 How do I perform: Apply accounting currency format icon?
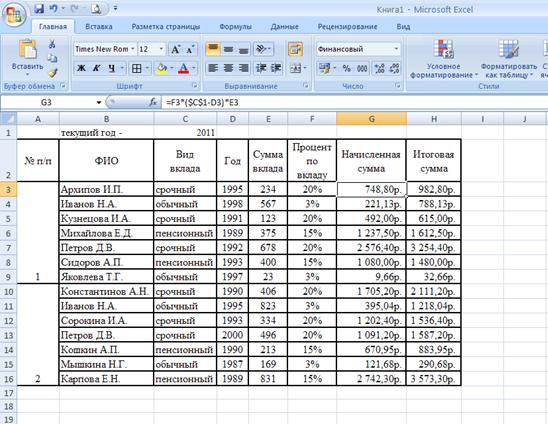(x=324, y=69)
